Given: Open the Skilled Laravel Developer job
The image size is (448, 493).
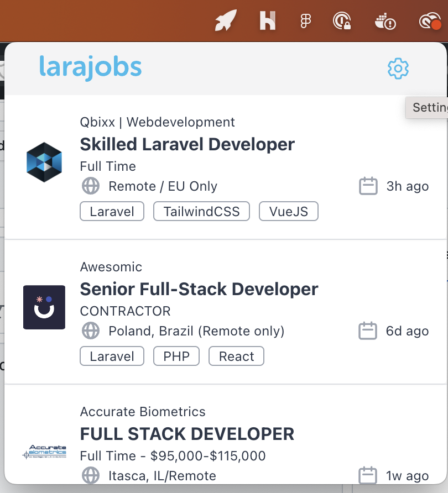Looking at the screenshot, I should [187, 144].
